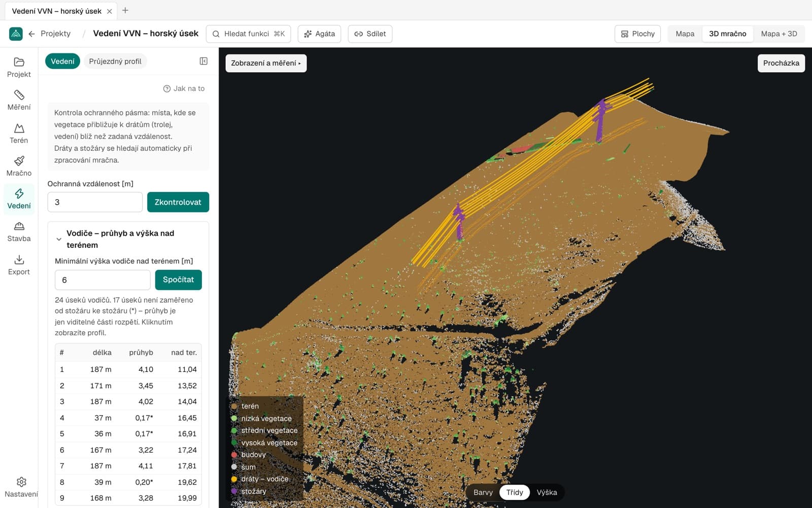
Task: Open the Terén sidebar tool
Action: (x=19, y=133)
